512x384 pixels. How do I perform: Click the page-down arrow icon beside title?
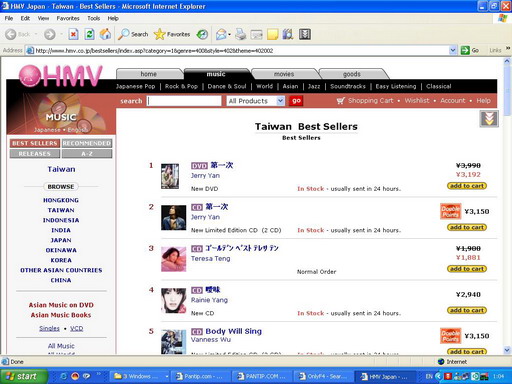[489, 118]
